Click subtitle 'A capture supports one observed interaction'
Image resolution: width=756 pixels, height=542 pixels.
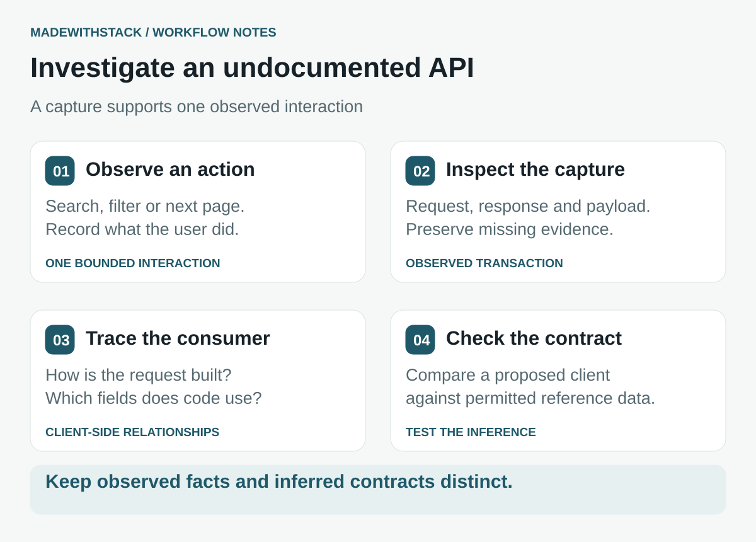click(197, 107)
